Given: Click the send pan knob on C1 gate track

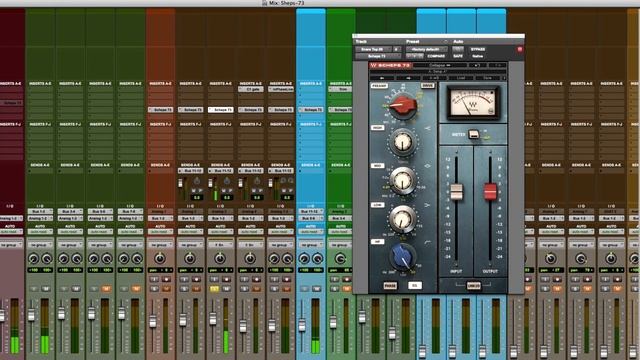Looking at the screenshot, I should point(257,181).
